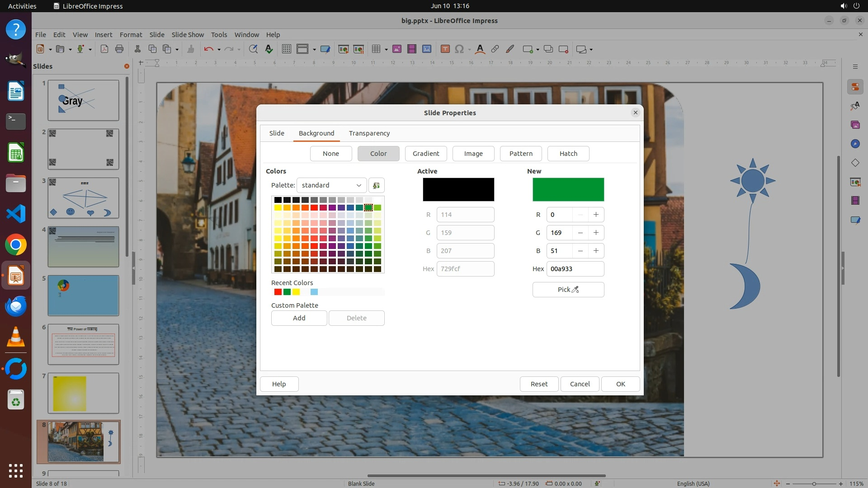Viewport: 868px width, 488px height.
Task: Open the Slide Show menu
Action: [x=187, y=35]
